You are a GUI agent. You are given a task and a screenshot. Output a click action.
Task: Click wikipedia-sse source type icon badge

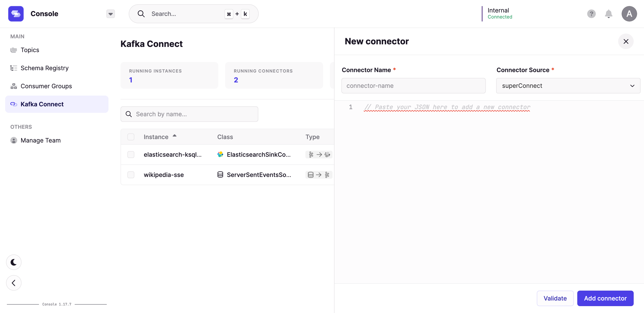click(x=319, y=175)
